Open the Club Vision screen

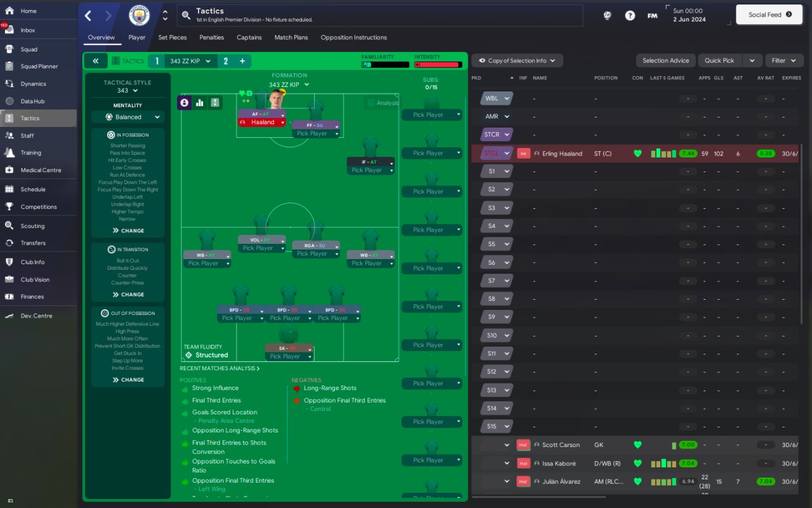point(35,279)
